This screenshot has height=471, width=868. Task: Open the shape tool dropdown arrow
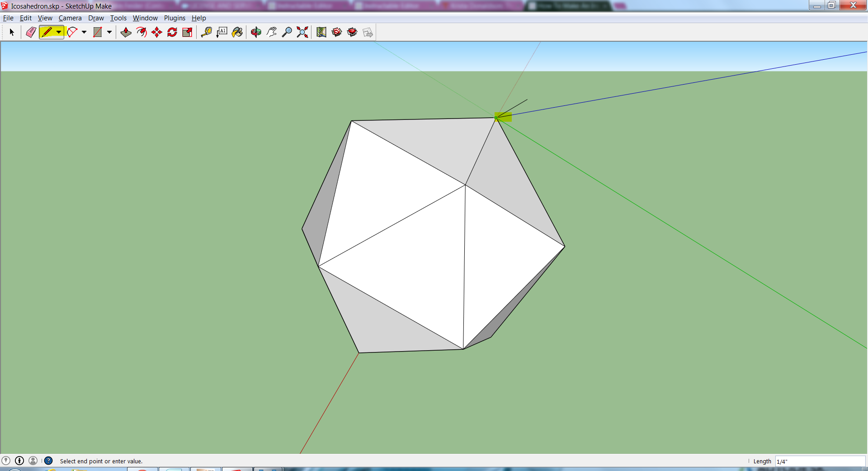pyautogui.click(x=109, y=32)
